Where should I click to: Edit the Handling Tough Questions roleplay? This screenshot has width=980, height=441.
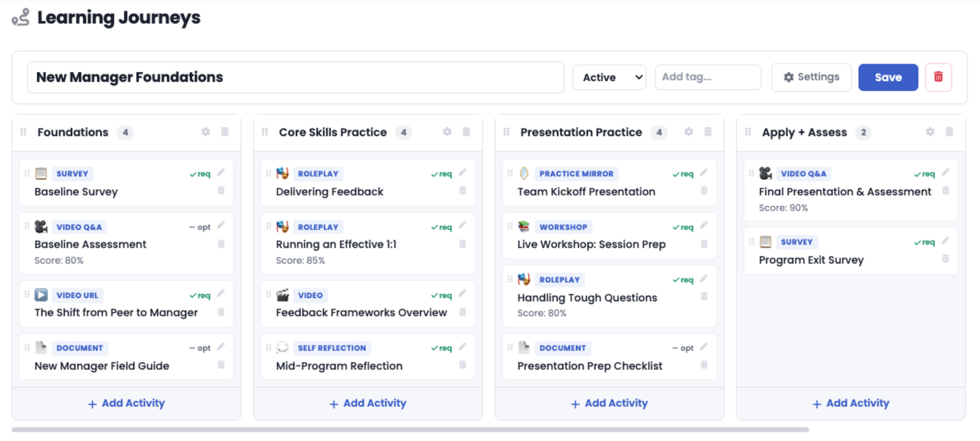point(704,279)
